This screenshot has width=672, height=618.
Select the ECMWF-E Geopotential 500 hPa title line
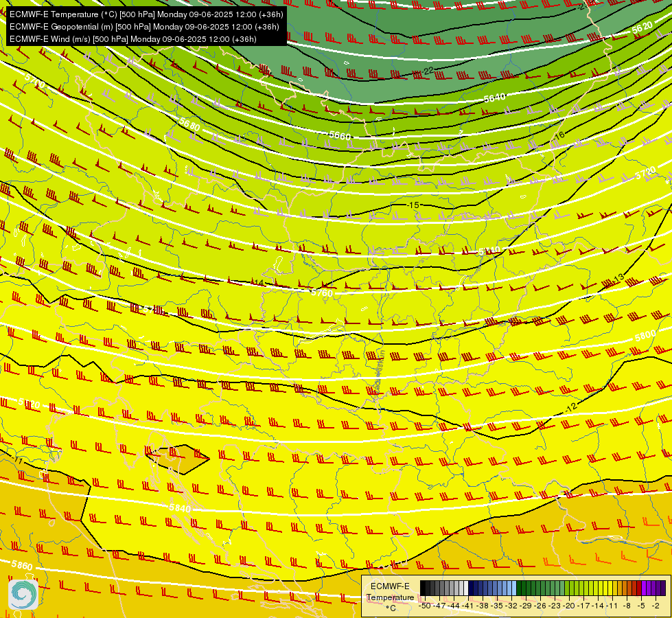point(144,27)
